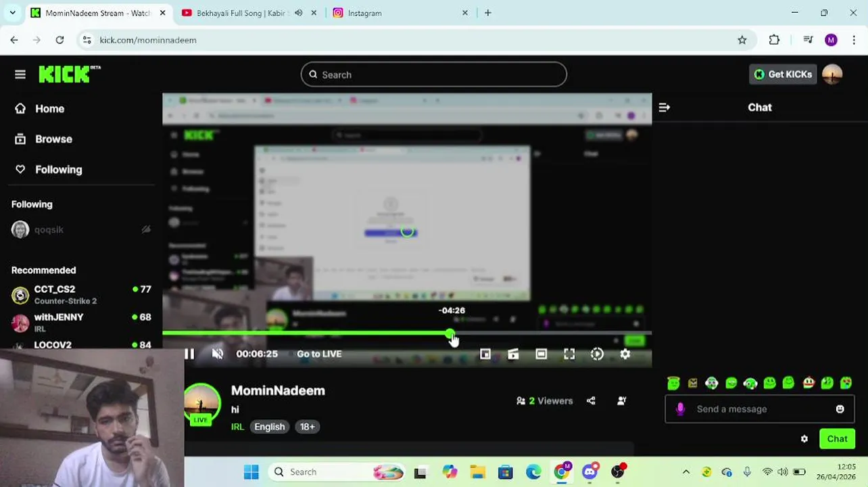Share the stream with share icon
The width and height of the screenshot is (868, 487).
pos(591,401)
